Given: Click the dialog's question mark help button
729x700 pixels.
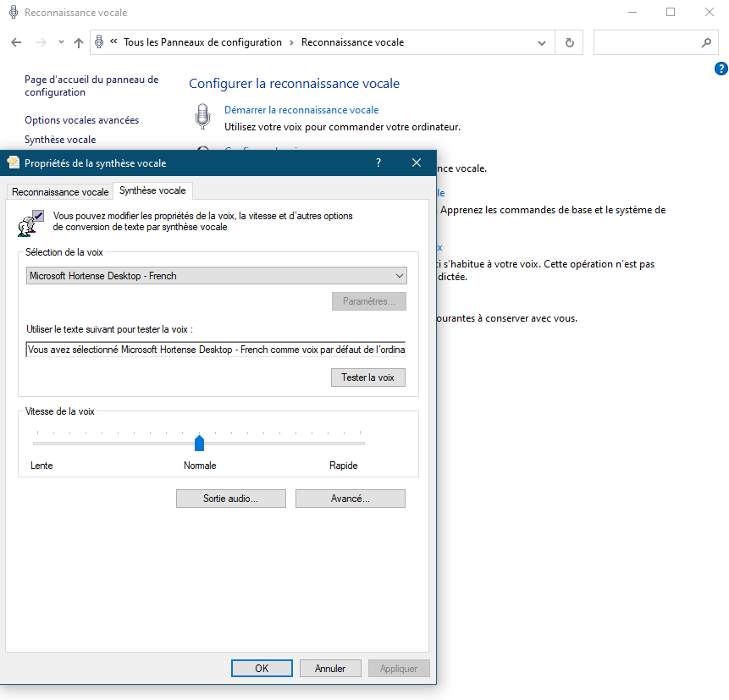Looking at the screenshot, I should (378, 163).
